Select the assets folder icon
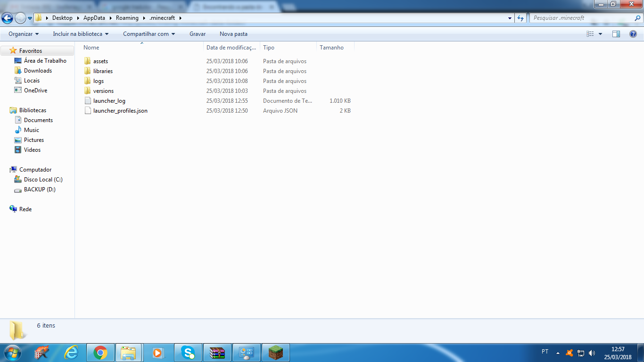Image resolution: width=644 pixels, height=362 pixels. coord(87,61)
